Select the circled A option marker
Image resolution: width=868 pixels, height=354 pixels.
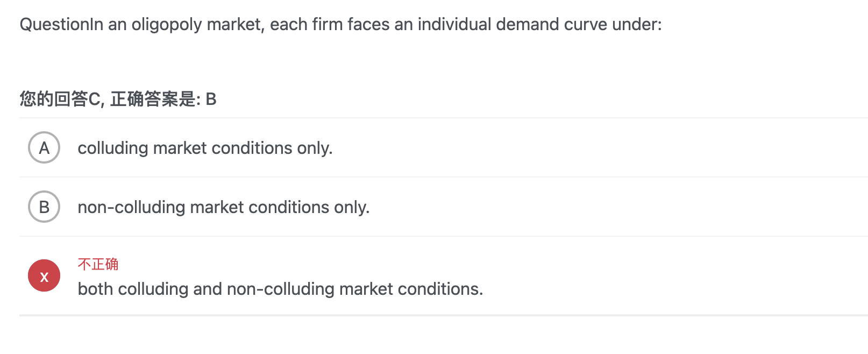[44, 147]
